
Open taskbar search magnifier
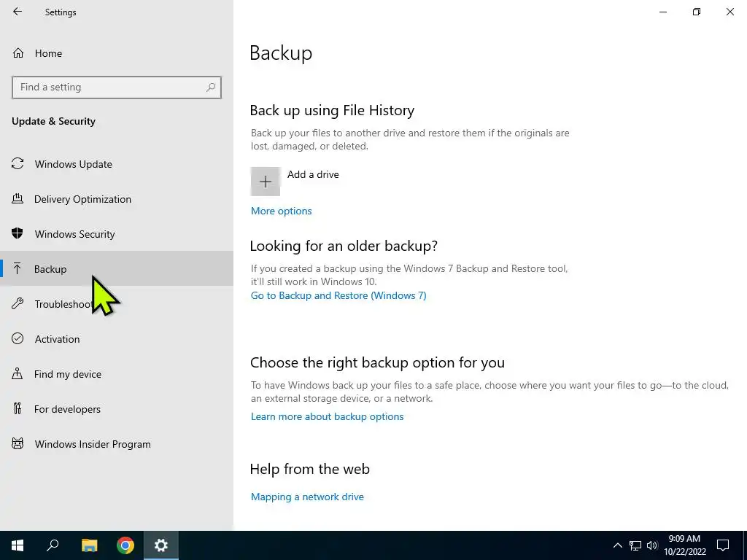[53, 545]
